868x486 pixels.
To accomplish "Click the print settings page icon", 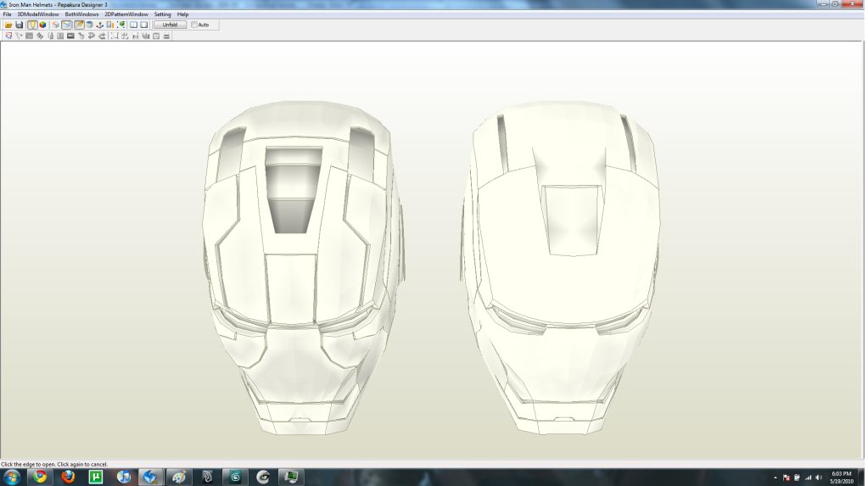I will [x=156, y=36].
